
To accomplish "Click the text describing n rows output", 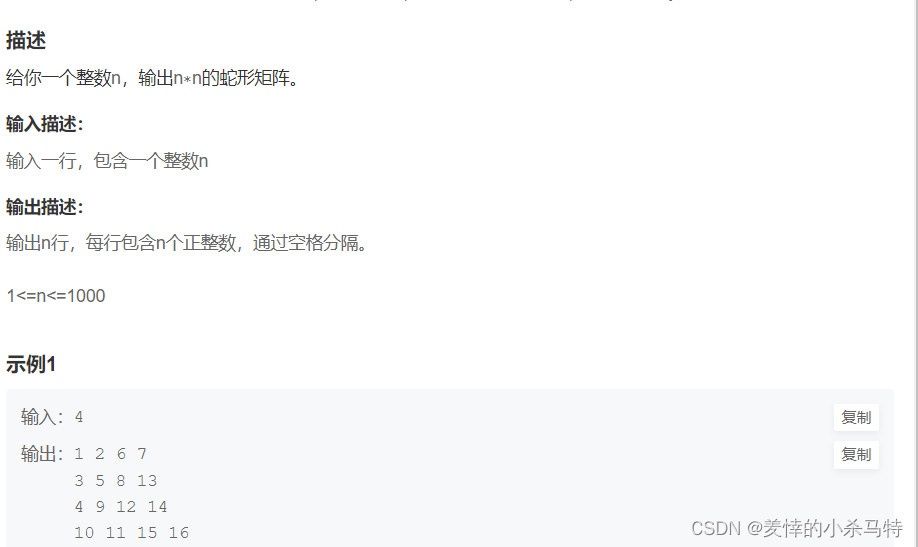I will (187, 242).
